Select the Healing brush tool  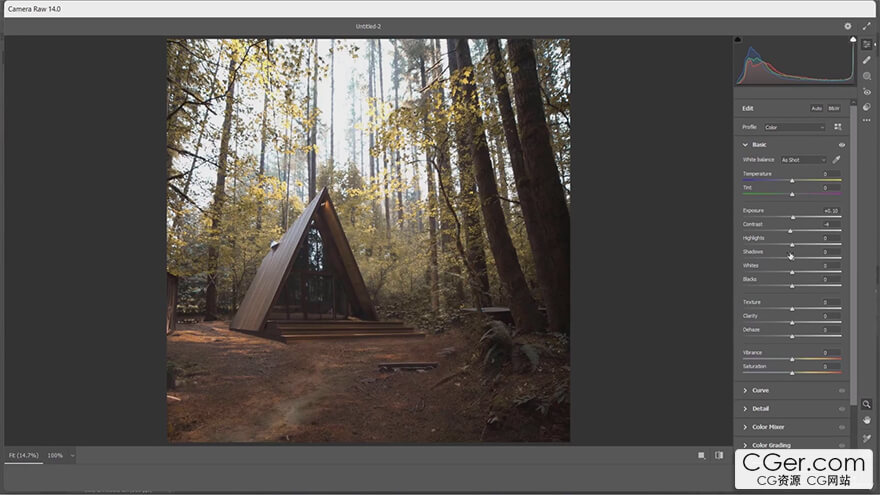pyautogui.click(x=867, y=60)
